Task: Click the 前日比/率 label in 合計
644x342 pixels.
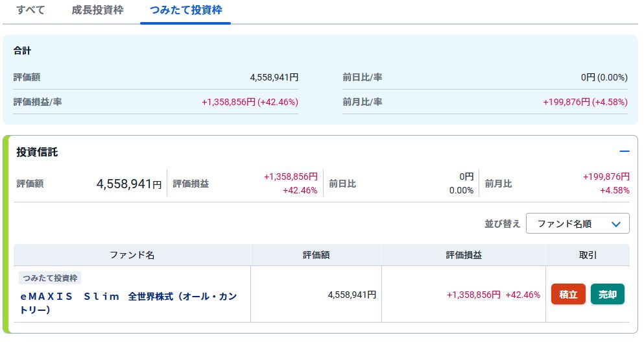Action: point(363,77)
